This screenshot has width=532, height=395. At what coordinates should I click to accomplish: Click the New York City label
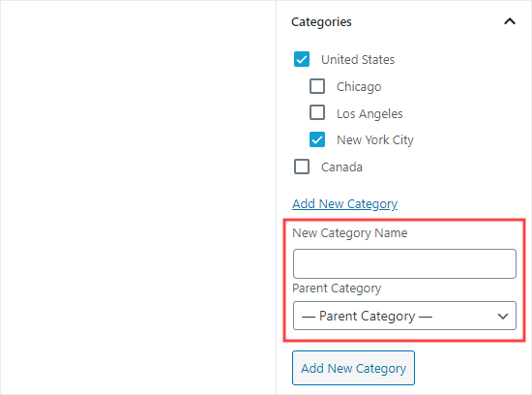point(375,140)
